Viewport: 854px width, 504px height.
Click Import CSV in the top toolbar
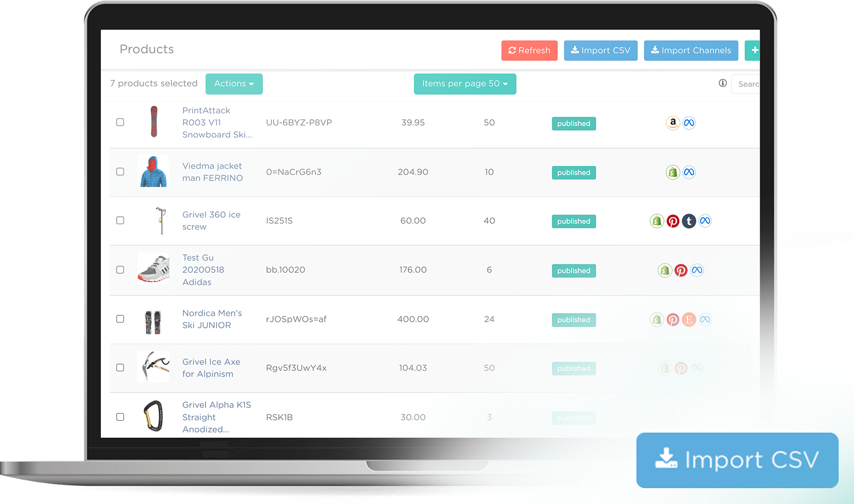(600, 50)
